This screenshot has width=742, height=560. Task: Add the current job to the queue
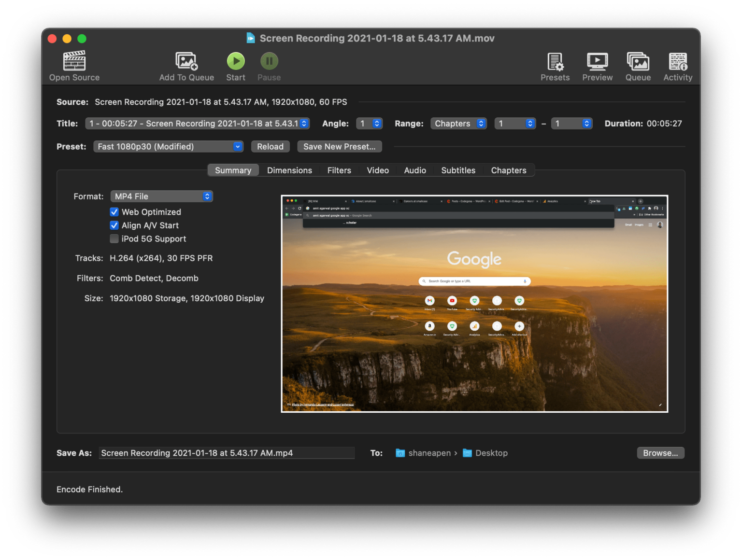(186, 66)
